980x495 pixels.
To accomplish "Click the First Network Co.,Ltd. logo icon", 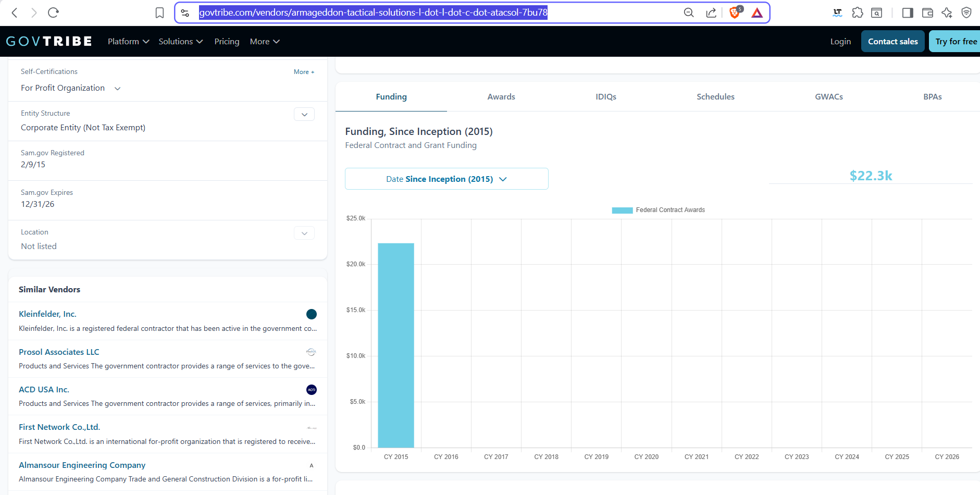I will [x=312, y=428].
